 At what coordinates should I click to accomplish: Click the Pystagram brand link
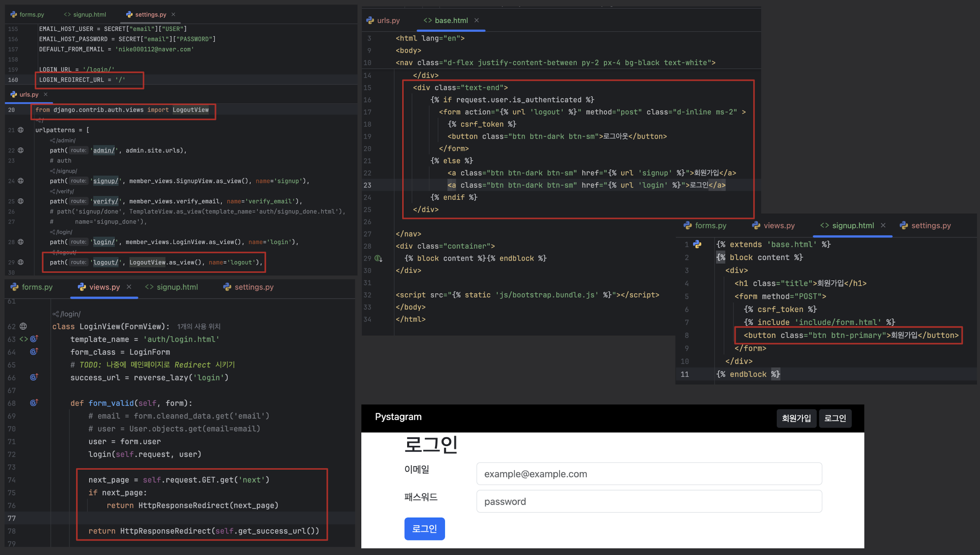(x=398, y=417)
